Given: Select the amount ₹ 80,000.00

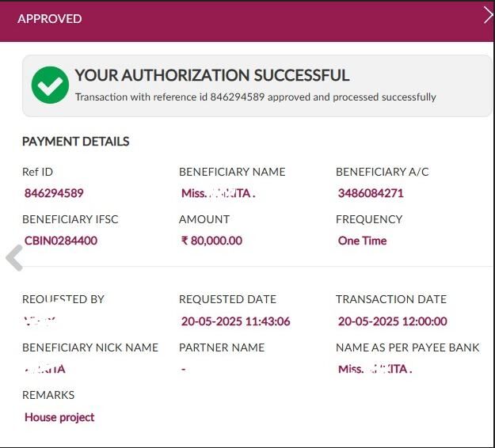Looking at the screenshot, I should pyautogui.click(x=211, y=241).
